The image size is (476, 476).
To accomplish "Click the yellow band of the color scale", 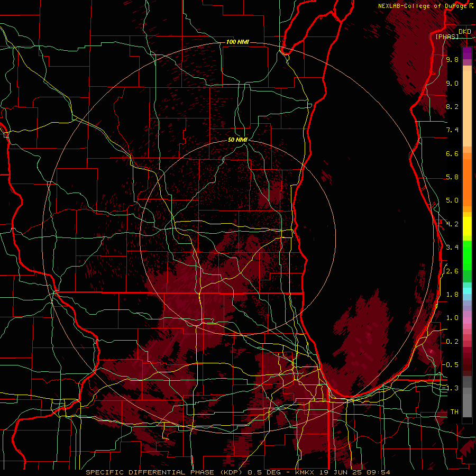I will 467,226.
